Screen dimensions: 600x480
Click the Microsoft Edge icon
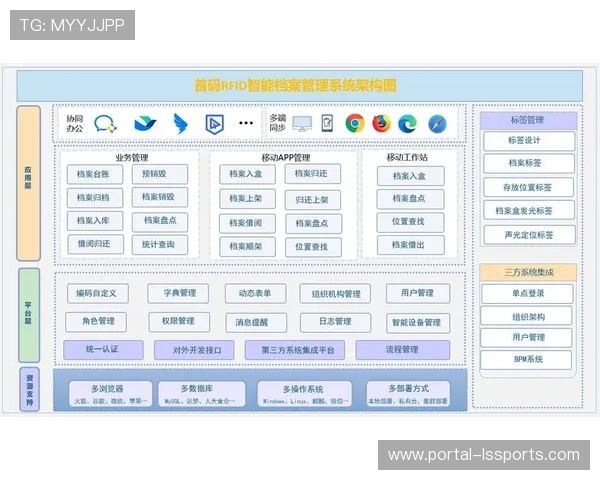click(x=408, y=124)
